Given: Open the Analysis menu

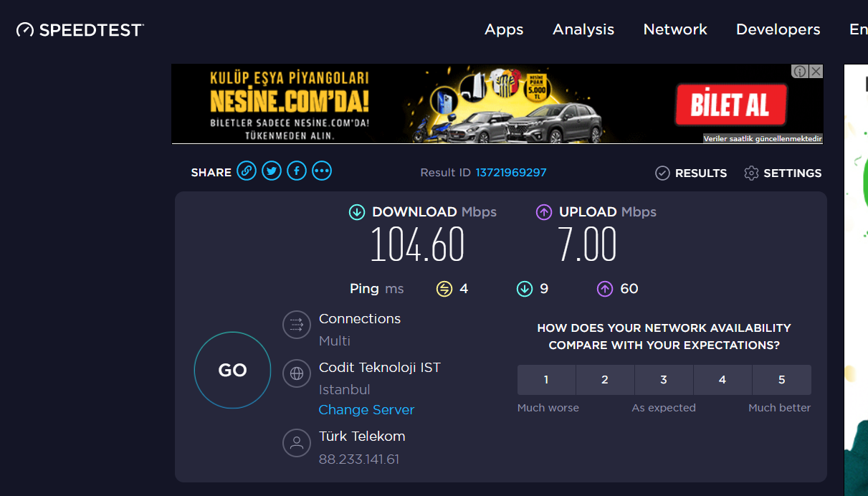Looking at the screenshot, I should pos(583,29).
